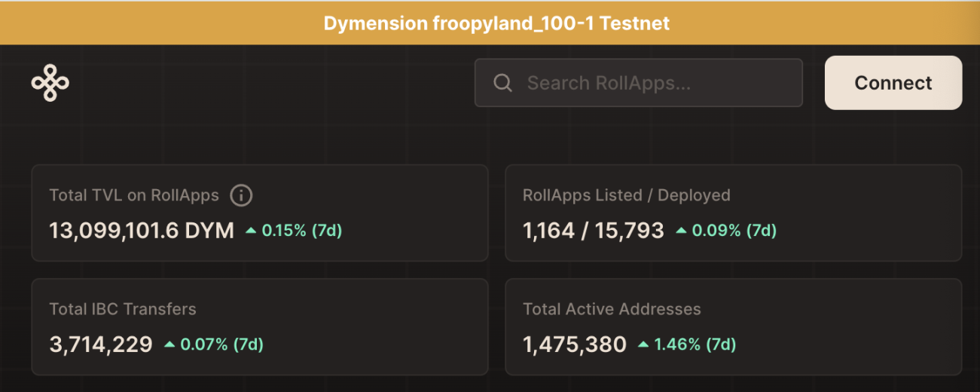The image size is (980, 392).
Task: Click the green up arrow beside 0.07%
Action: coord(169,345)
